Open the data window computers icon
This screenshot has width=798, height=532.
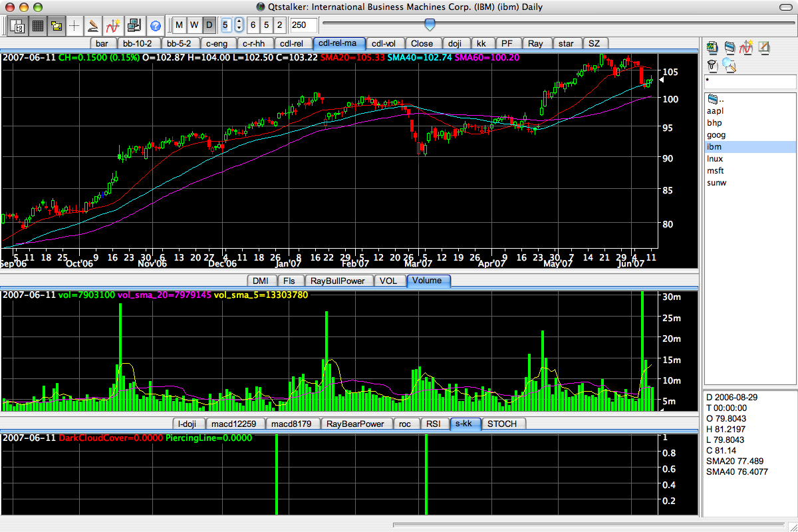pyautogui.click(x=134, y=26)
